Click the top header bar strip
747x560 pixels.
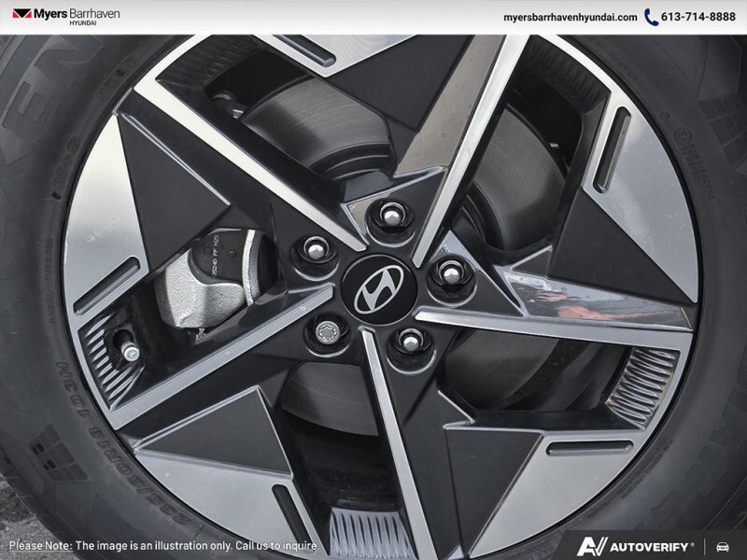373,16
